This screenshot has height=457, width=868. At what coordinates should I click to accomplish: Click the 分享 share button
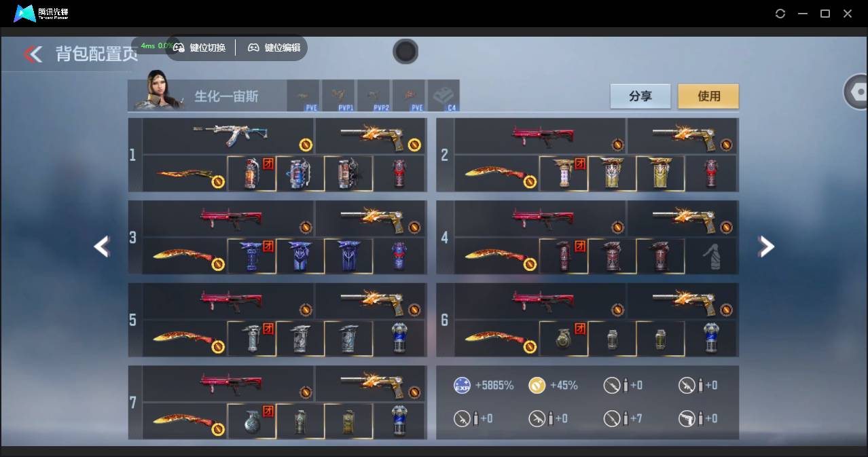tap(640, 96)
